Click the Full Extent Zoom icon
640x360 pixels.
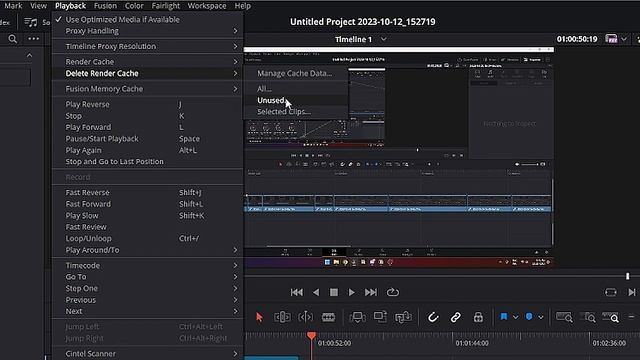pos(564,317)
